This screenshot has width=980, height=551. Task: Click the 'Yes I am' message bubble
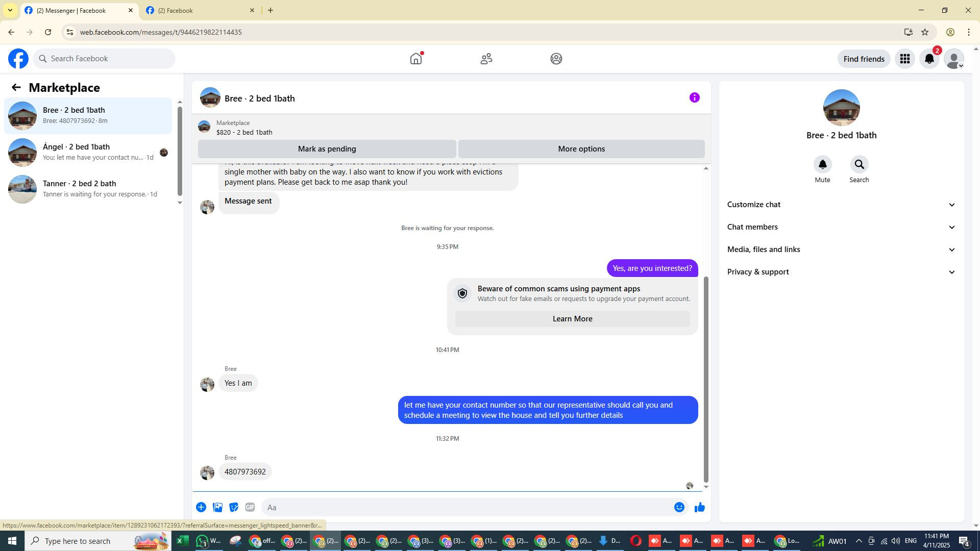(x=238, y=383)
